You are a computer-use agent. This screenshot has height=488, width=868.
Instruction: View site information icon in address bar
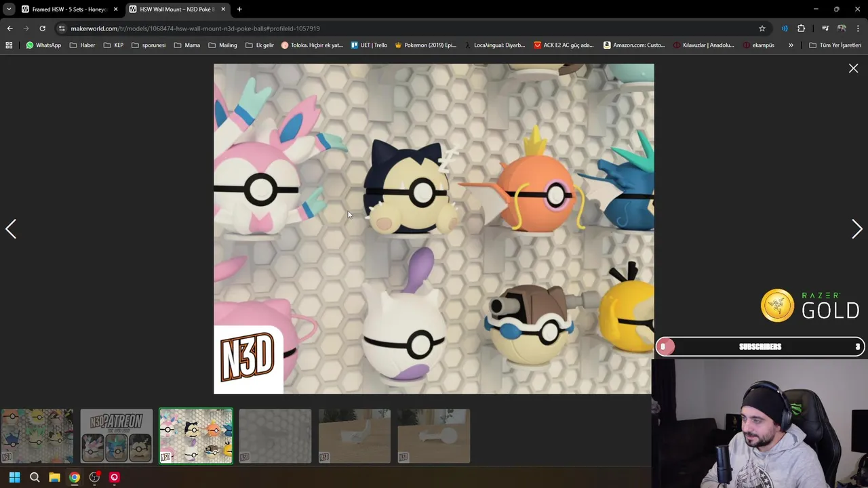62,28
